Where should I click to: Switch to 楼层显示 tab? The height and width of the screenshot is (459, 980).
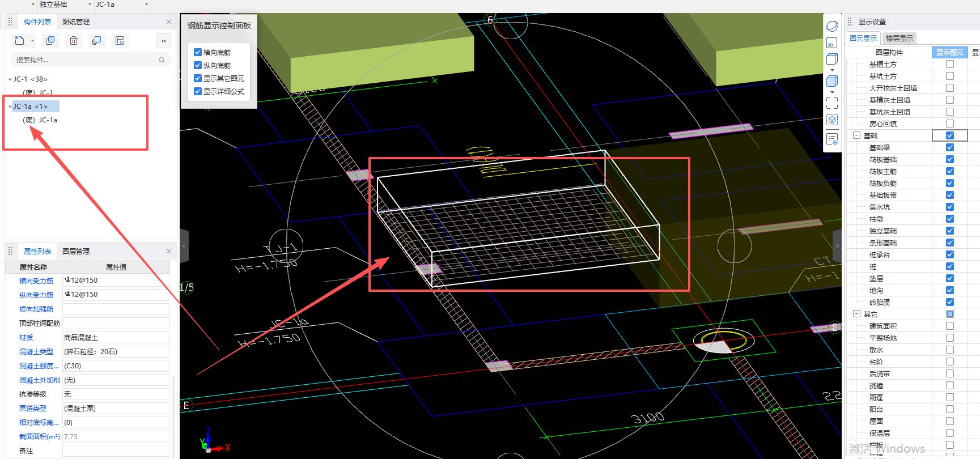[x=900, y=38]
